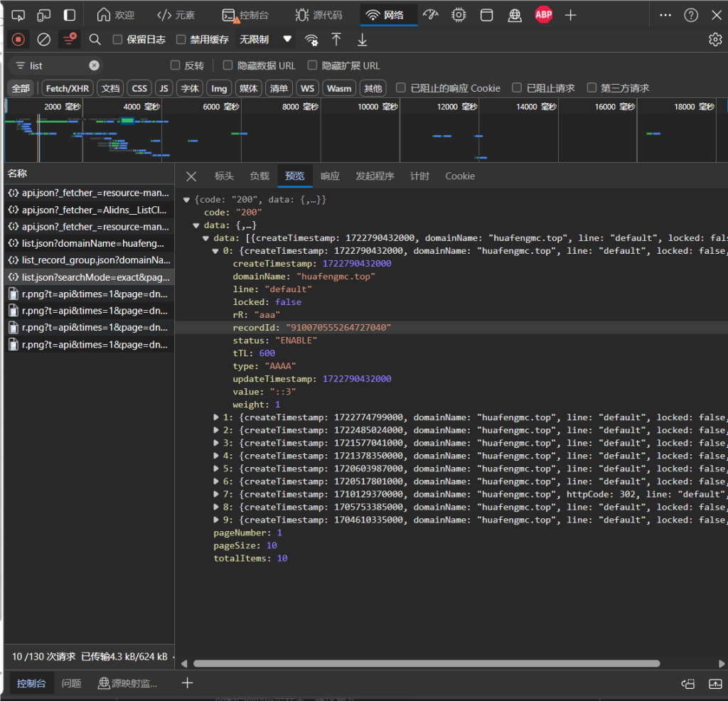Clear the 'list' filter text
This screenshot has width=728, height=701.
coord(94,65)
